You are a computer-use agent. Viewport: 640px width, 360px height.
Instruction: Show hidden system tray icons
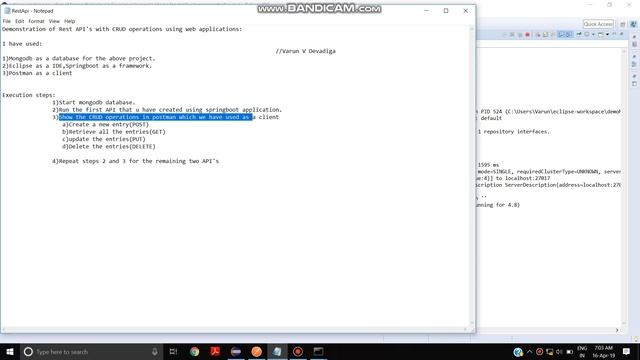point(529,352)
